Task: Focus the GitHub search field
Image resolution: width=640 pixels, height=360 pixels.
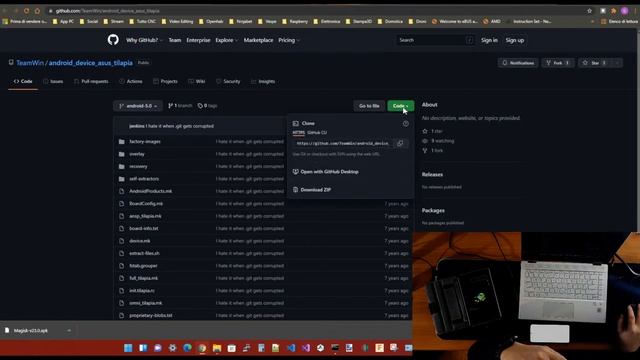Action: 435,40
